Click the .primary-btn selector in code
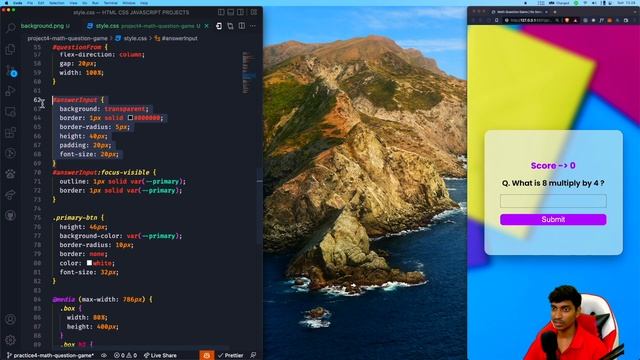Image resolution: width=640 pixels, height=360 pixels. coord(75,218)
